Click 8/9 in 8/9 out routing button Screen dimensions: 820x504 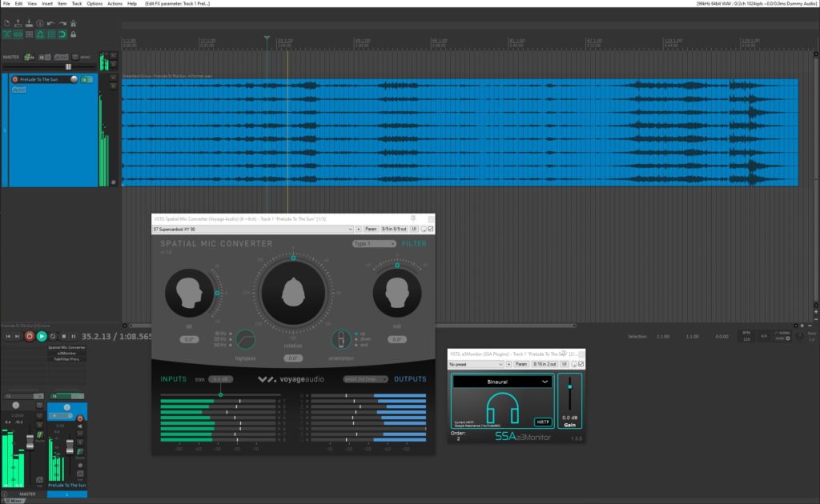coord(394,230)
